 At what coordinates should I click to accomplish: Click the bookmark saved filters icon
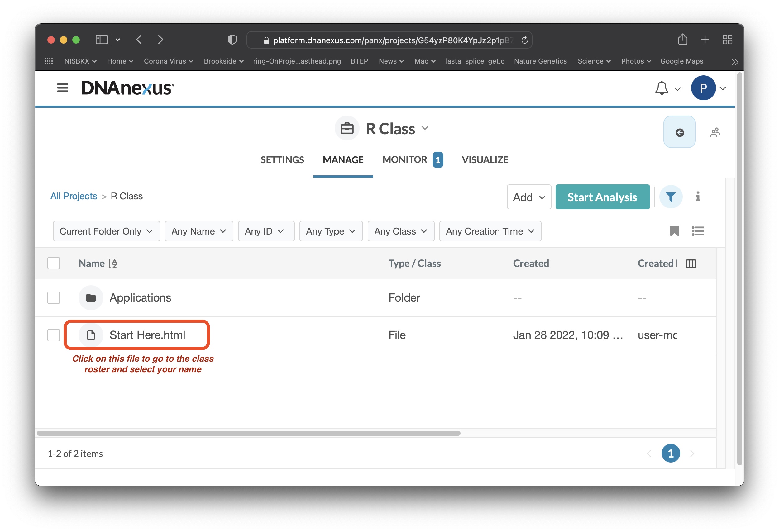(674, 231)
